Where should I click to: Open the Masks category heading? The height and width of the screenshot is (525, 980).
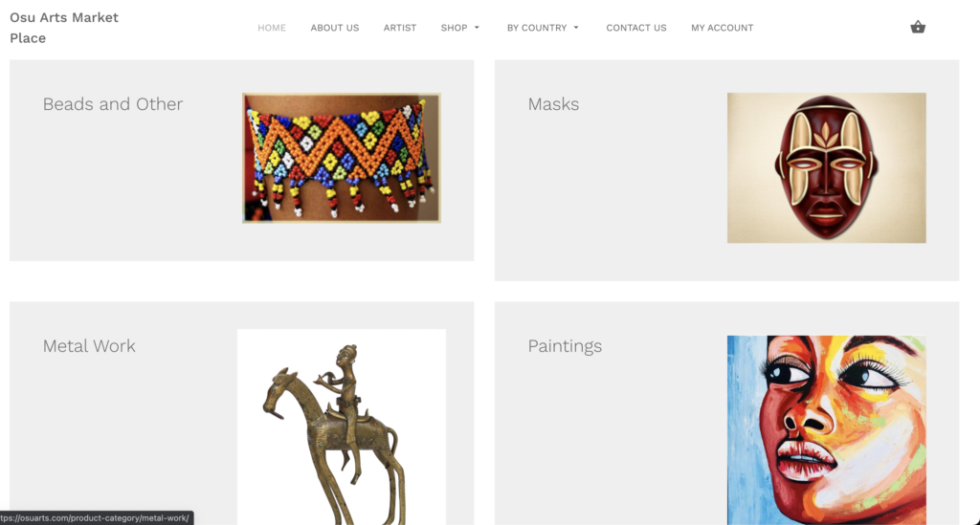pyautogui.click(x=553, y=103)
